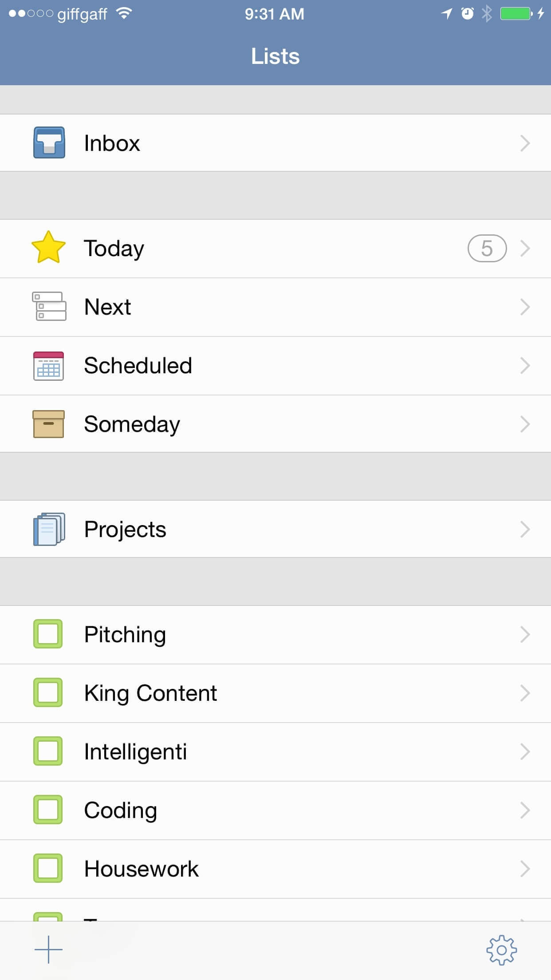Tap the Today count badge showing 5
The width and height of the screenshot is (551, 980).
click(487, 248)
